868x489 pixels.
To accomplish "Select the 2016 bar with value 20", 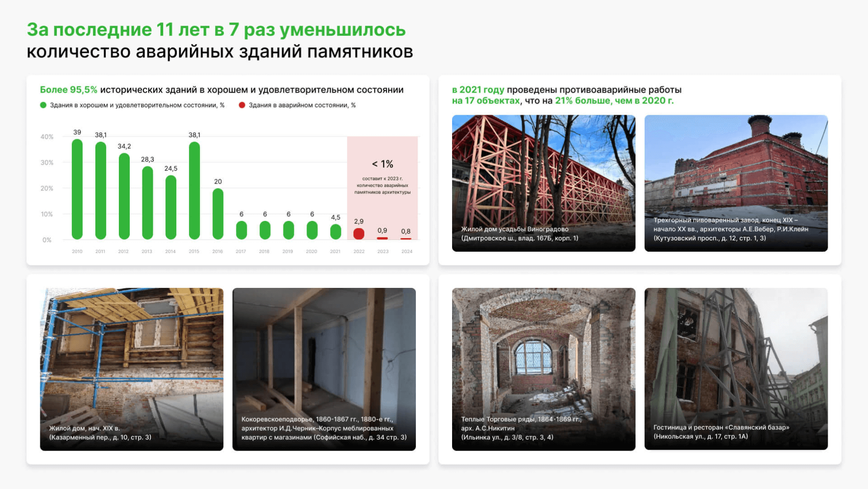I will [218, 213].
